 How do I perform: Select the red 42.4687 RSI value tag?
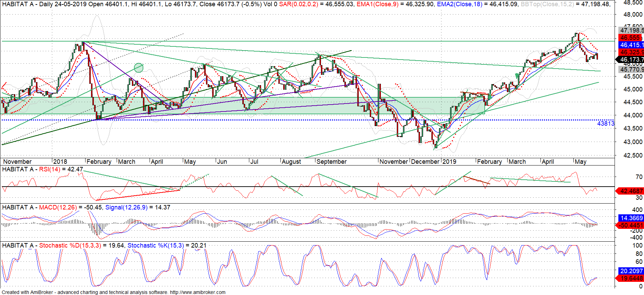click(629, 191)
